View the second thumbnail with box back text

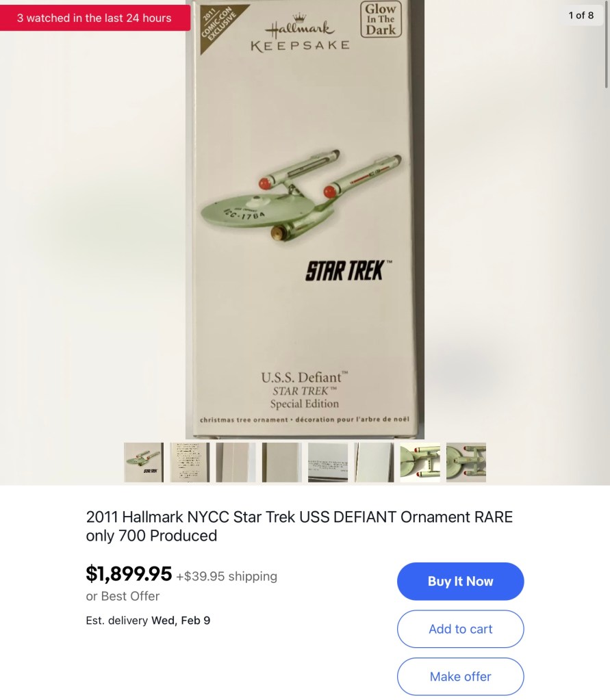tap(190, 462)
